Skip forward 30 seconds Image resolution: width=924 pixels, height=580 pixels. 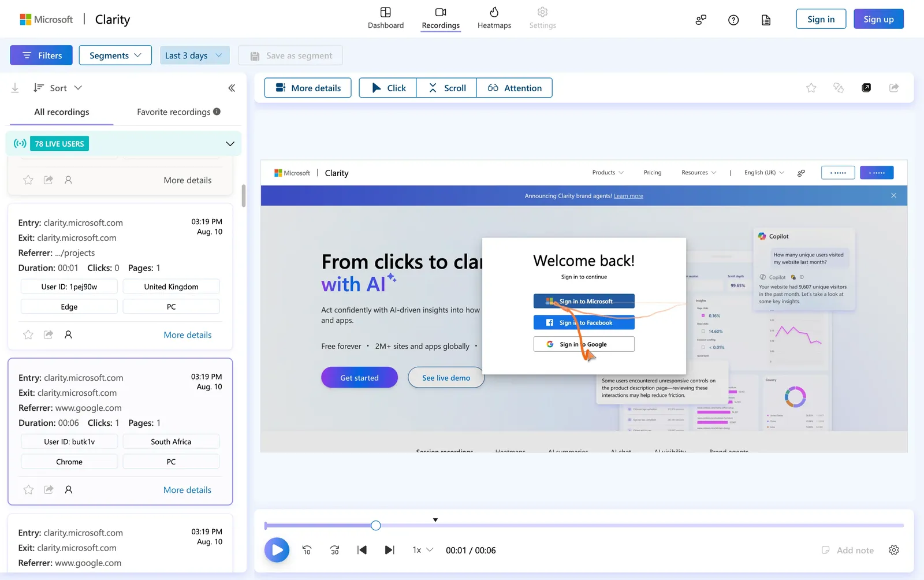point(334,550)
